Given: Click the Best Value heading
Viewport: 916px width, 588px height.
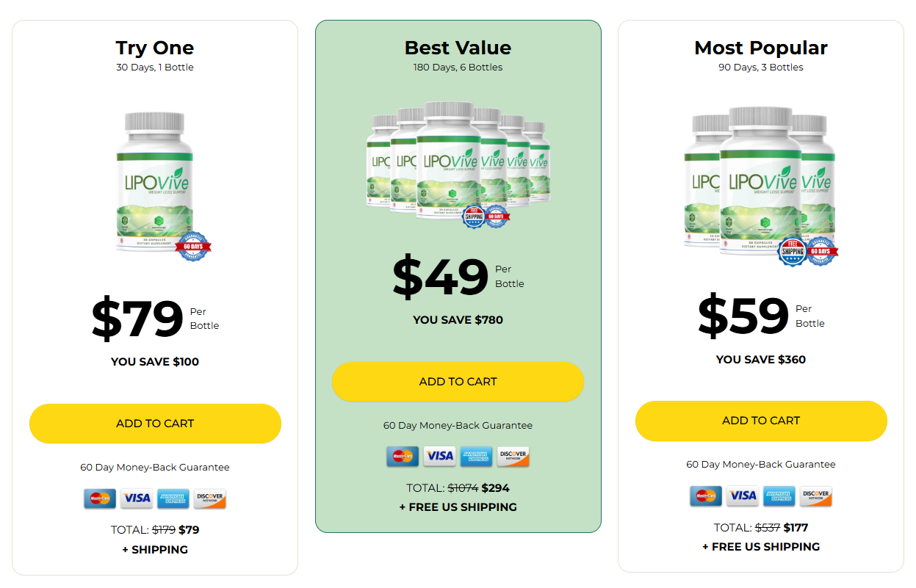Looking at the screenshot, I should 458,48.
